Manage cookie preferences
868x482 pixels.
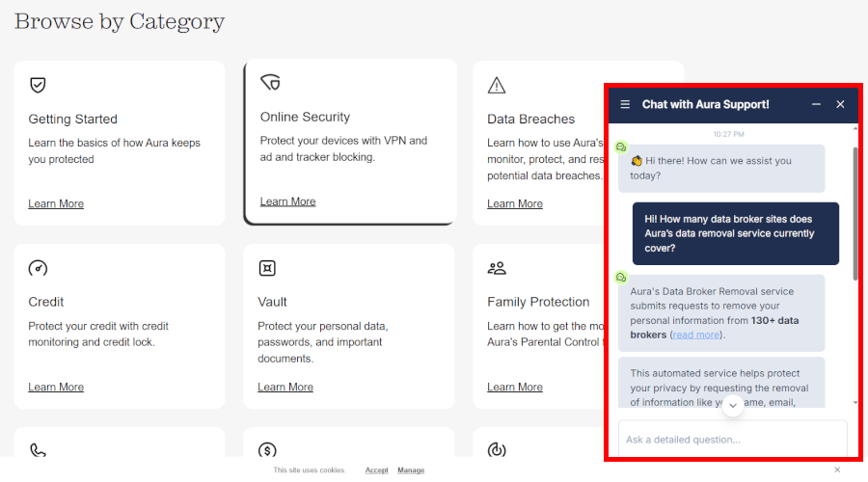click(411, 470)
